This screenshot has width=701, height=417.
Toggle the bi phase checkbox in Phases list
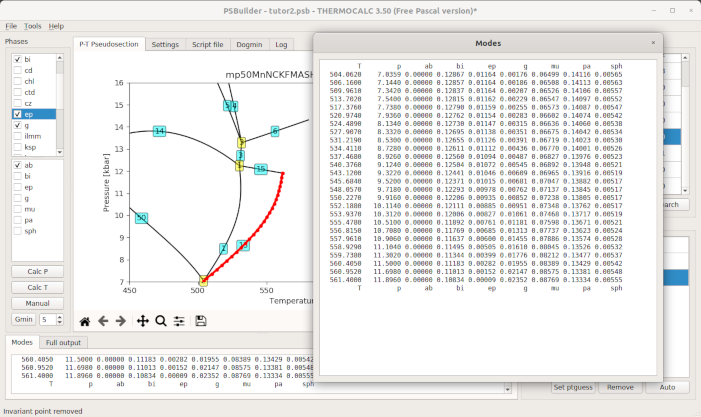click(17, 59)
